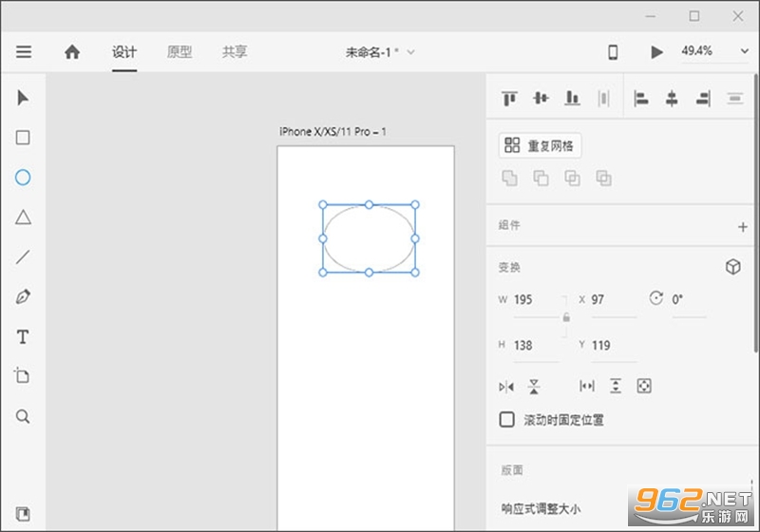Start desktop preview with play button
Image resolution: width=760 pixels, height=532 pixels.
[656, 52]
